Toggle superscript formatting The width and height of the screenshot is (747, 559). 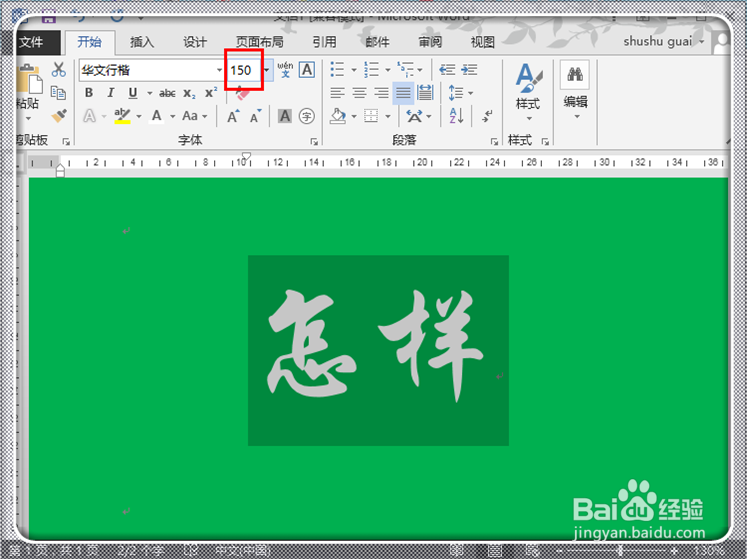(211, 93)
